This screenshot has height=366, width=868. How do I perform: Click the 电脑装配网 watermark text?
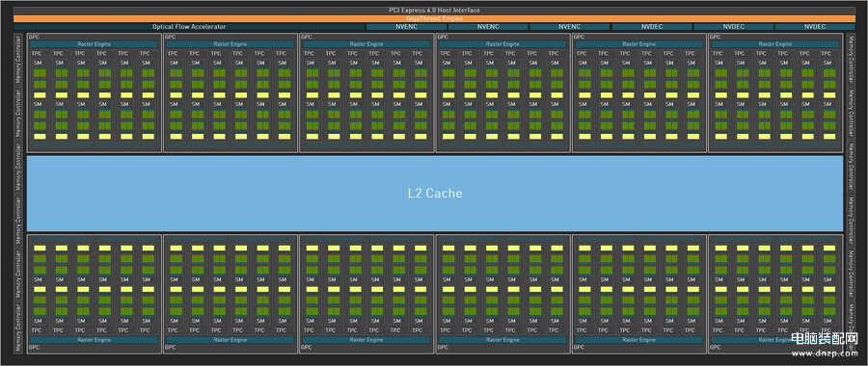[825, 338]
